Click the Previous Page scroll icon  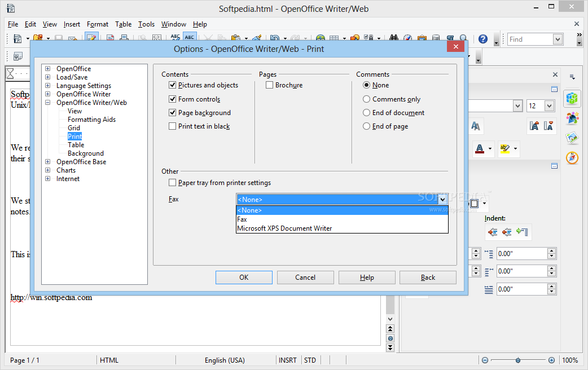pos(390,329)
